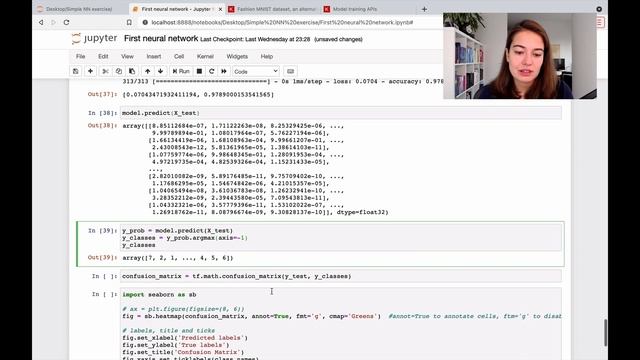Click into the y_prob cell In [39]
640x360 pixels.
pyautogui.click(x=341, y=238)
